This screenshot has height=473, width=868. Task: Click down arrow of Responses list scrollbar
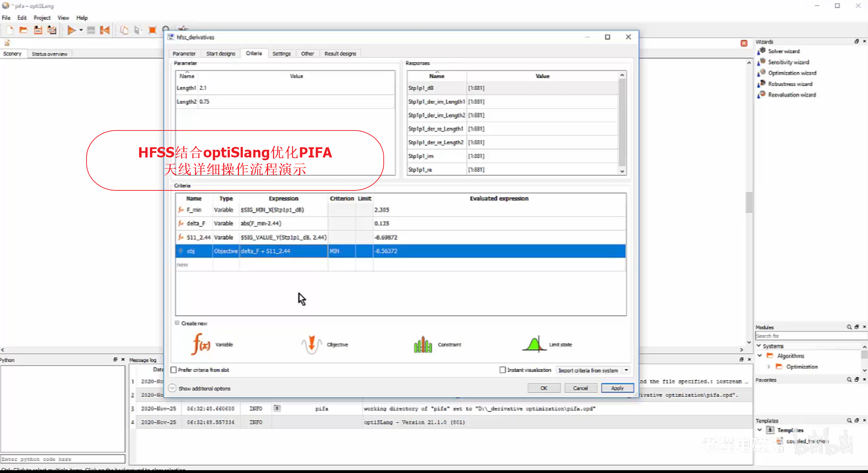click(622, 171)
